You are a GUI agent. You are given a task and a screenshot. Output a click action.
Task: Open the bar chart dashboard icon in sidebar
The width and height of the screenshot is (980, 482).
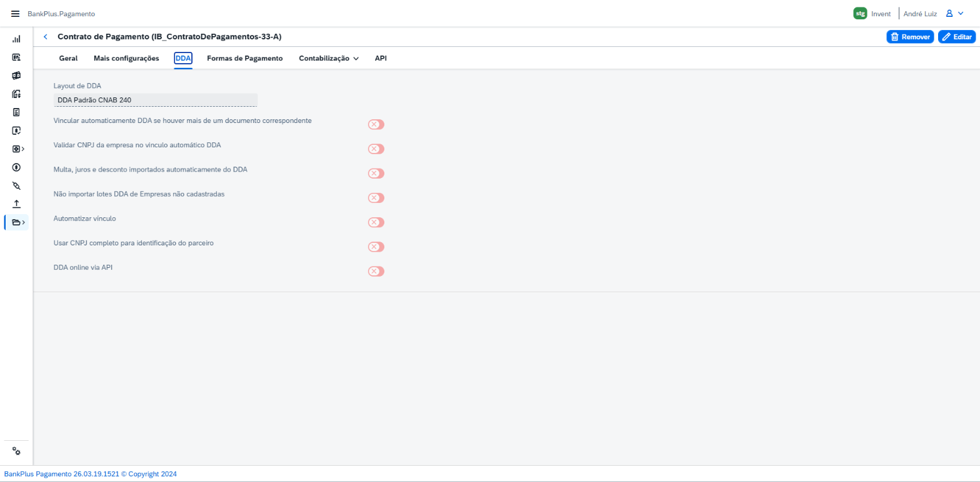17,39
